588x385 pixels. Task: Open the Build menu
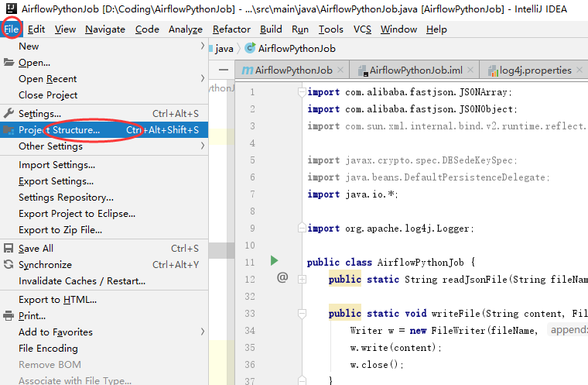[x=271, y=29]
